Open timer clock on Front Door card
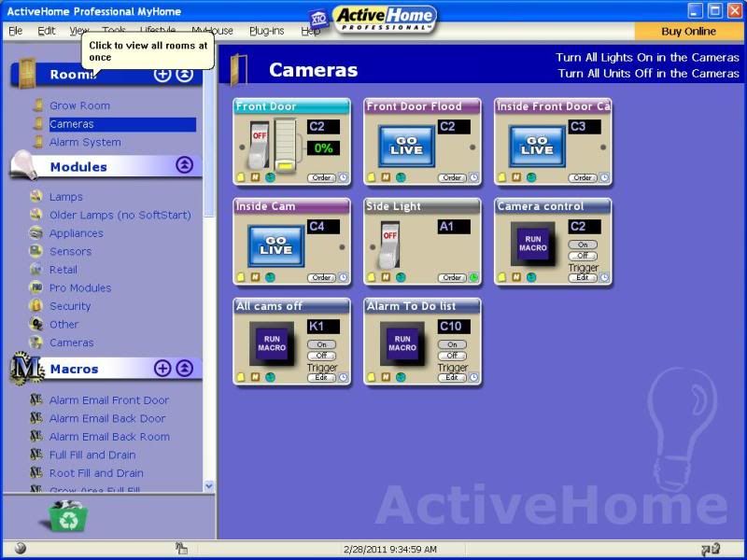Image resolution: width=747 pixels, height=560 pixels. (x=343, y=177)
